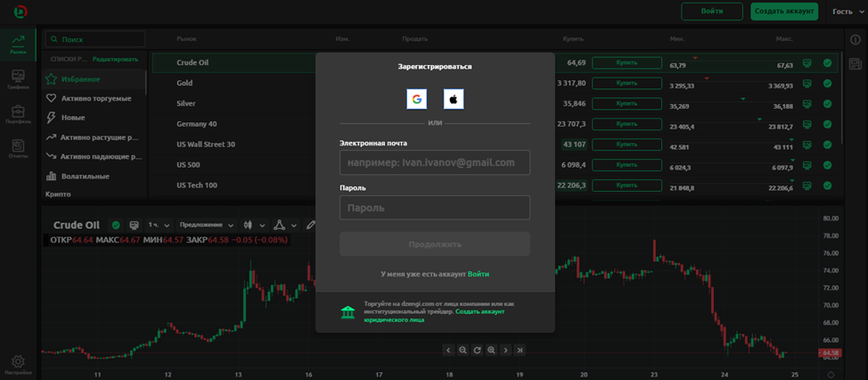Open the chart icon in the Germany 40 row

tap(807, 124)
